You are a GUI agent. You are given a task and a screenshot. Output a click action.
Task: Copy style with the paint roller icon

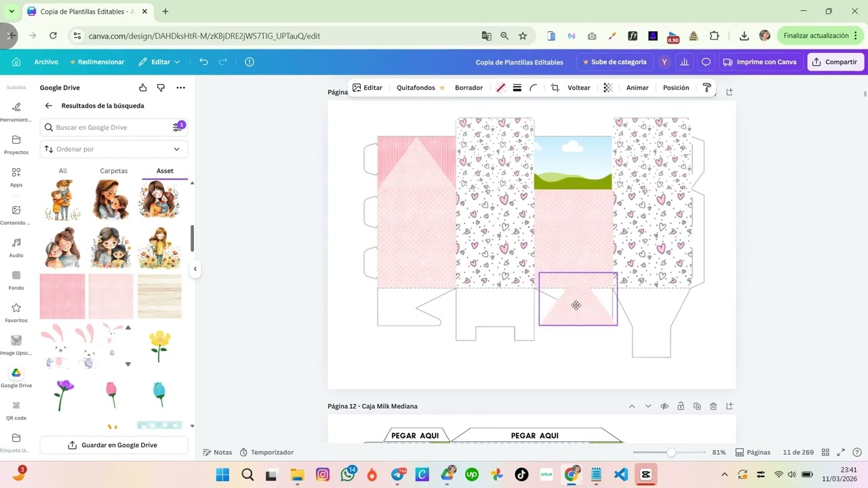(x=707, y=87)
